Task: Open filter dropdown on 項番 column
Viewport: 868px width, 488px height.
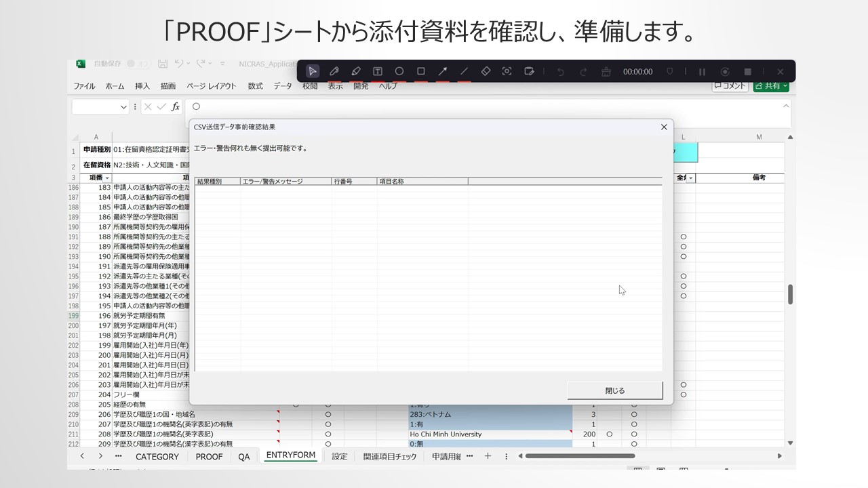Action: tap(106, 178)
